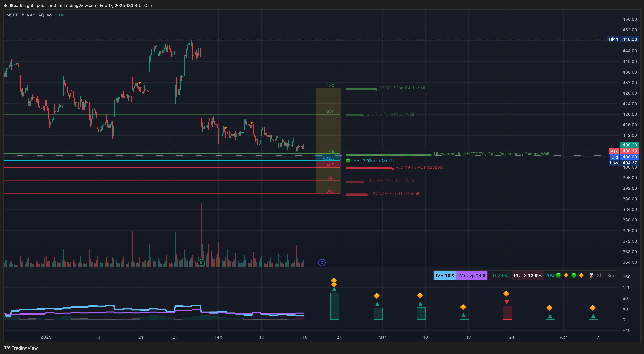The width and height of the screenshot is (644, 354).
Task: Click the 400 strike label in the red band
Action: point(330,165)
